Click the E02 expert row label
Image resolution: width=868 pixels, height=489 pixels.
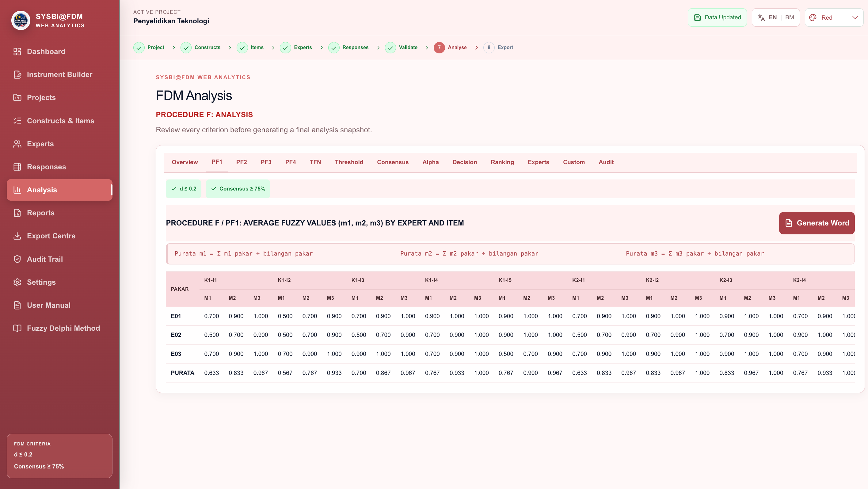click(x=176, y=335)
